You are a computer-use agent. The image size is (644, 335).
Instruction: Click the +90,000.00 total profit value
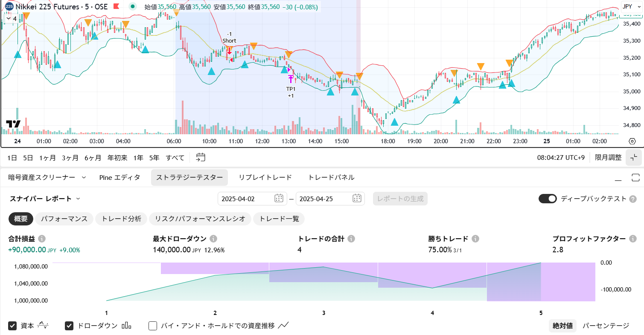27,250
